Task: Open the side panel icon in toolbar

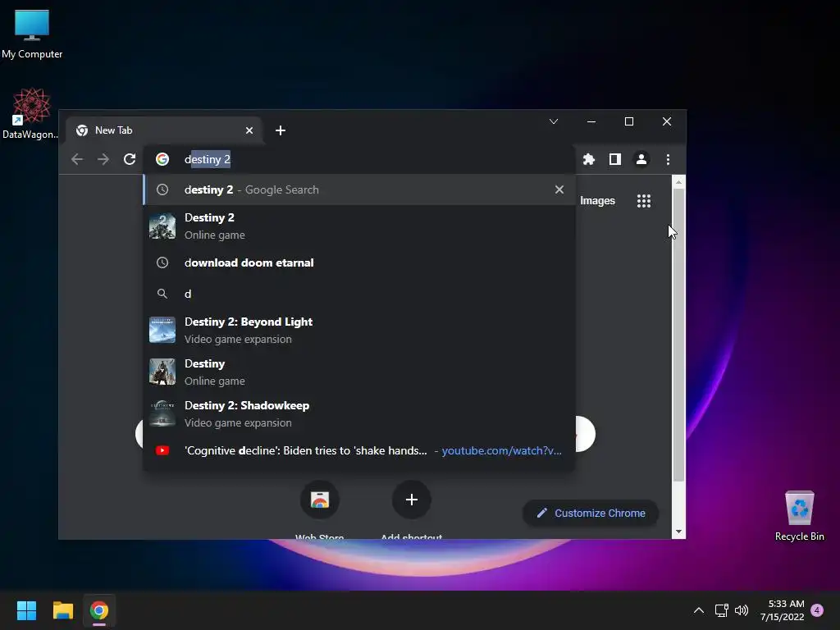Action: pos(615,159)
